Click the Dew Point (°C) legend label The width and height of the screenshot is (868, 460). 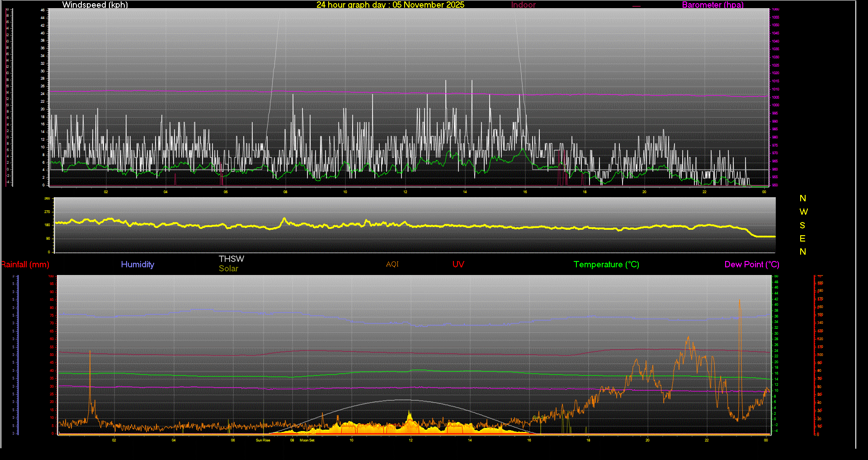click(751, 265)
